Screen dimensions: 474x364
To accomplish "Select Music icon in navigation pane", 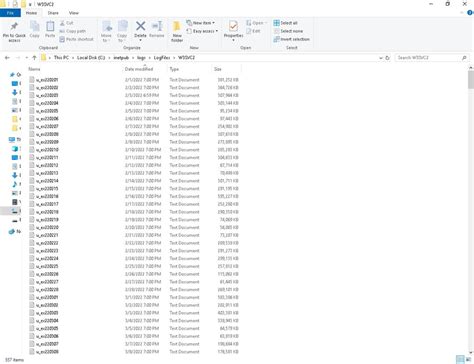I will point(15,184).
